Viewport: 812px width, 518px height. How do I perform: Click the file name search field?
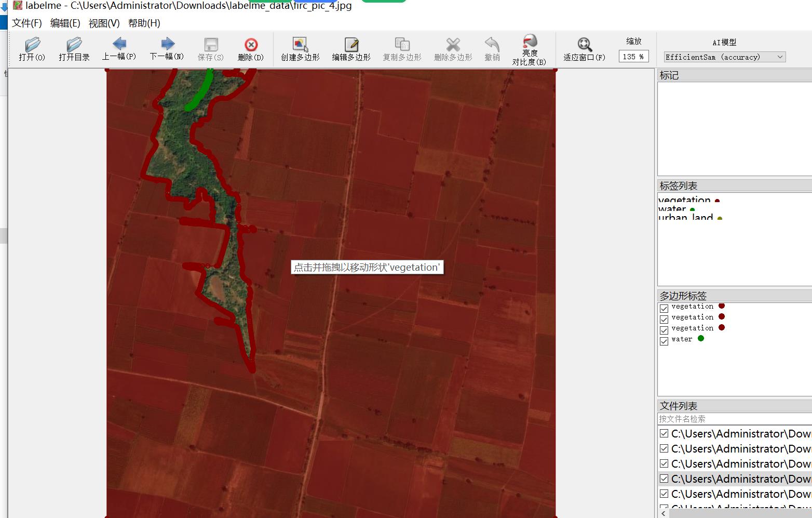tap(735, 419)
